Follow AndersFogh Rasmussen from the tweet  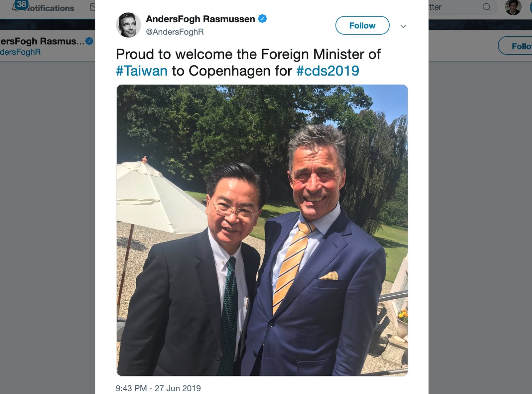(x=362, y=25)
